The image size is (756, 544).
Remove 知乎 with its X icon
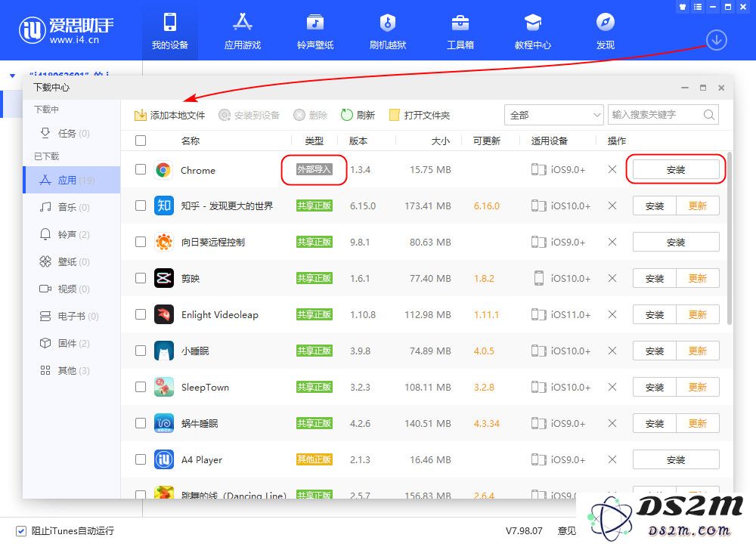612,206
